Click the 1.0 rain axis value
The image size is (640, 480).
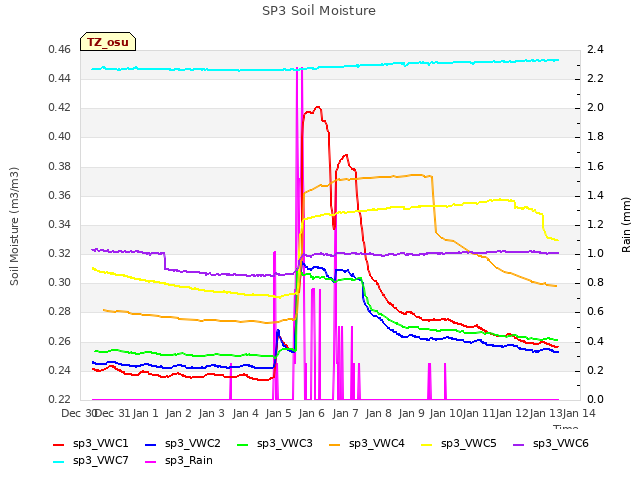click(595, 253)
